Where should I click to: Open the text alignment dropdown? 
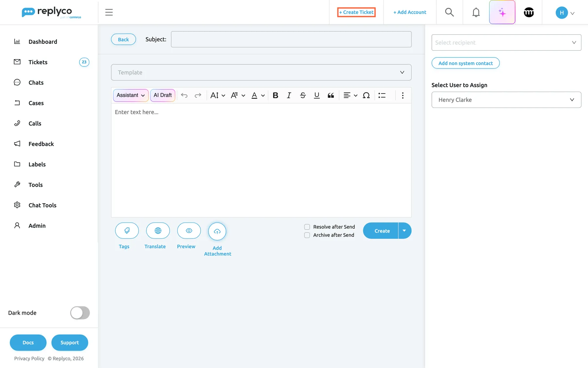pos(351,95)
